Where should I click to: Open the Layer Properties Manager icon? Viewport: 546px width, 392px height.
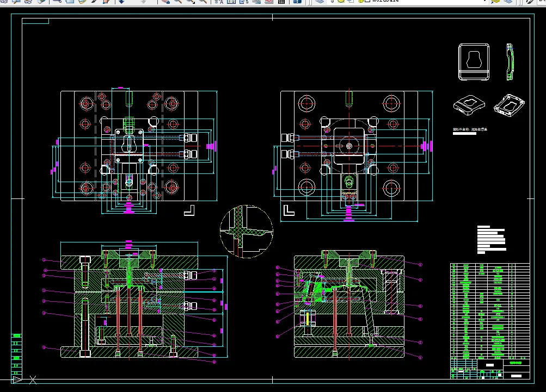click(320, 2)
